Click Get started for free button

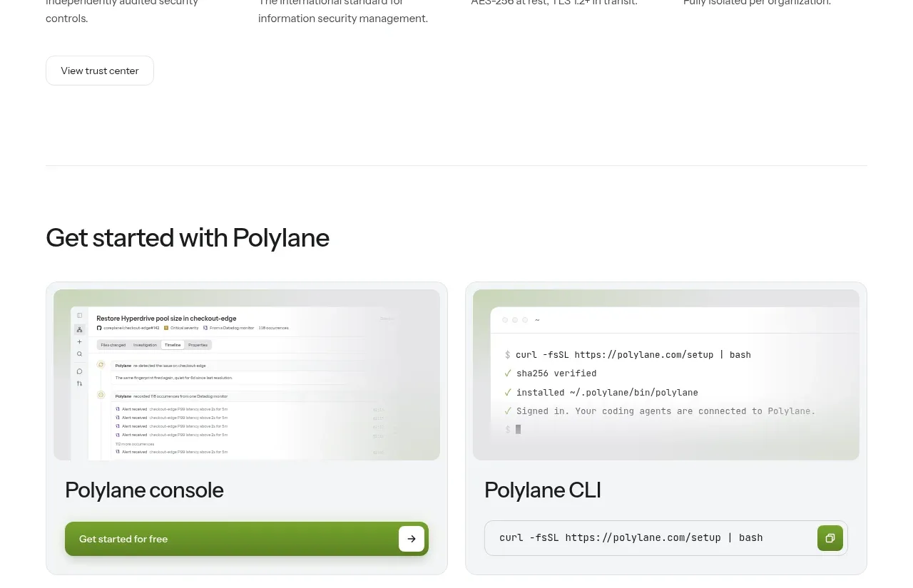pos(247,539)
